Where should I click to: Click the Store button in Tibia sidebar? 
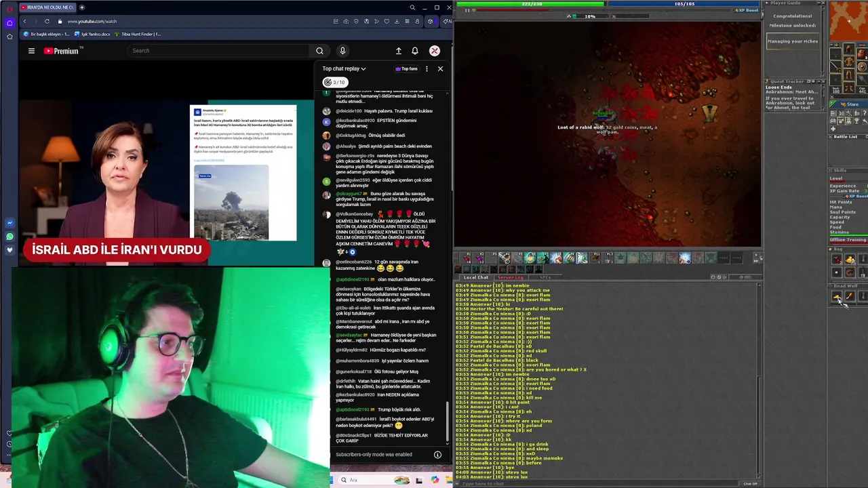point(848,104)
